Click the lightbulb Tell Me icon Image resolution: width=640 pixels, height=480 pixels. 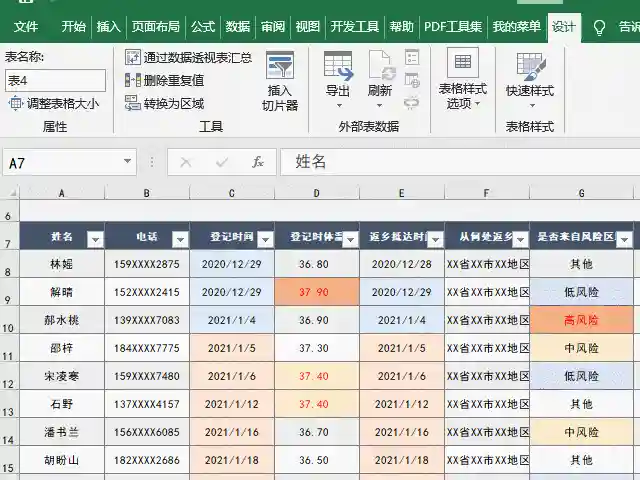(x=599, y=27)
